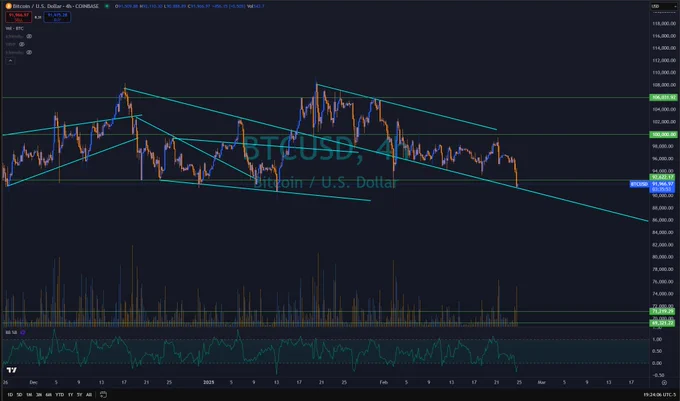The width and height of the screenshot is (680, 401).
Task: Select the 1Y time range
Action: 70,394
